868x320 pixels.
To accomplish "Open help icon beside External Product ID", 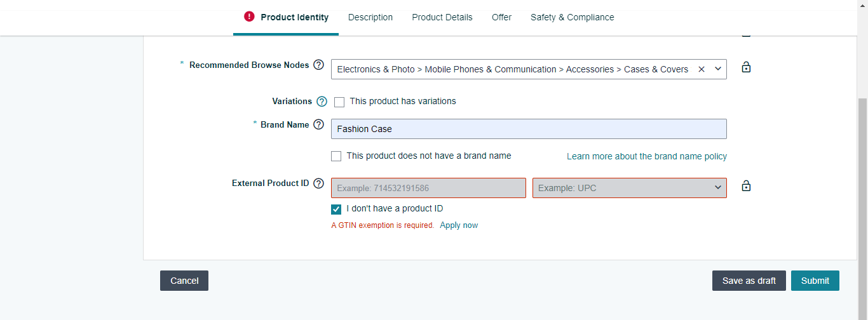I will pos(319,183).
